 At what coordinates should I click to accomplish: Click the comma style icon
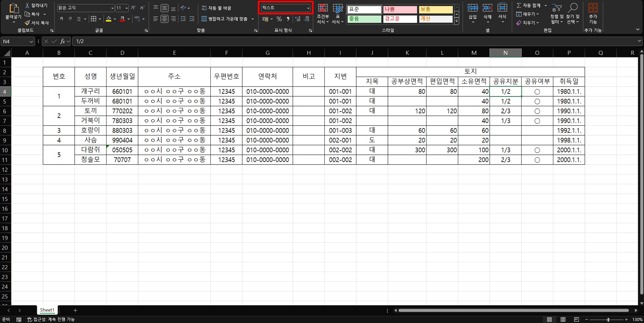tap(288, 19)
